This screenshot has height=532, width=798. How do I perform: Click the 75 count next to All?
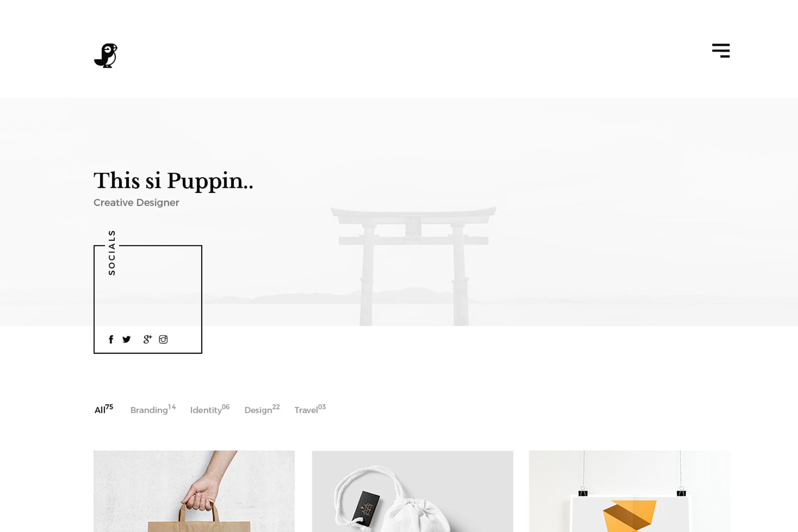pyautogui.click(x=109, y=407)
